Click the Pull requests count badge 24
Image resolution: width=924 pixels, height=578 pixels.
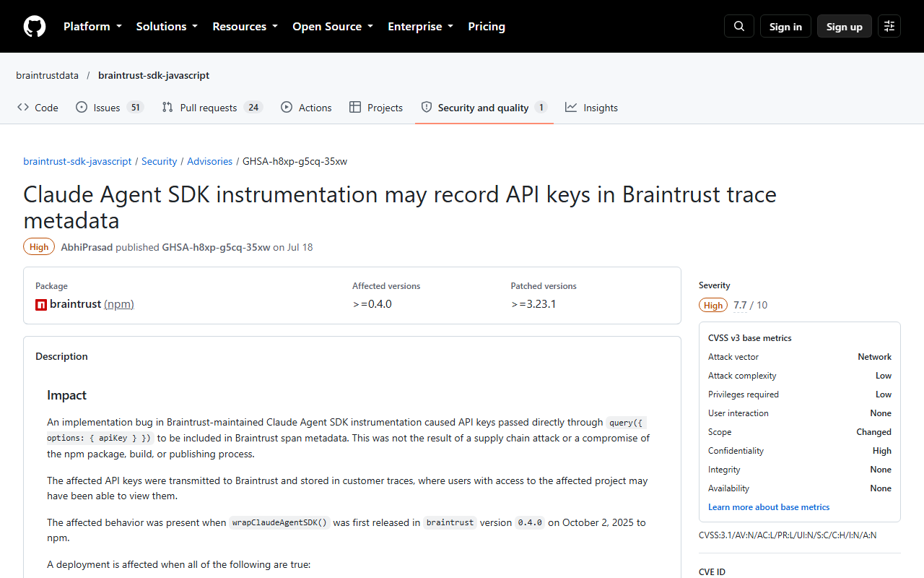pos(253,107)
